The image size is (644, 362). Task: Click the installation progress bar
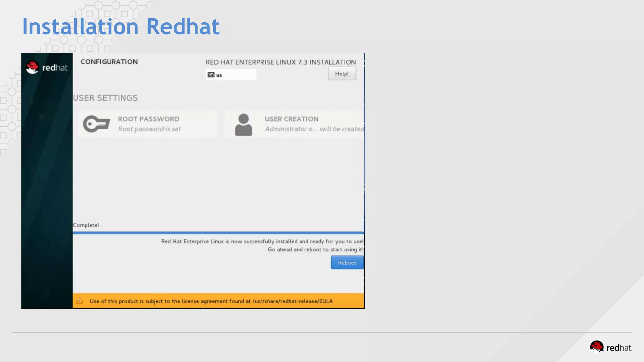point(218,233)
